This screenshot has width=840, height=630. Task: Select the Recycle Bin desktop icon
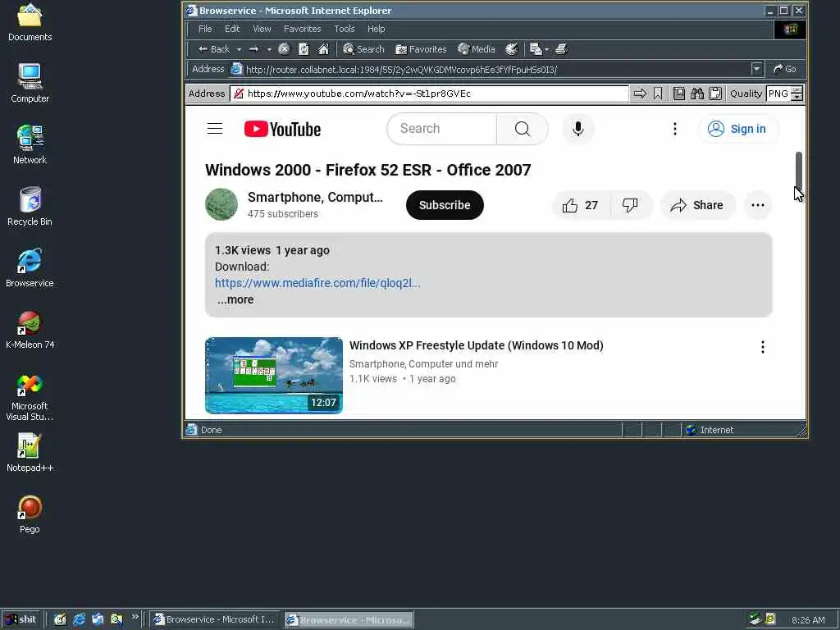30,206
